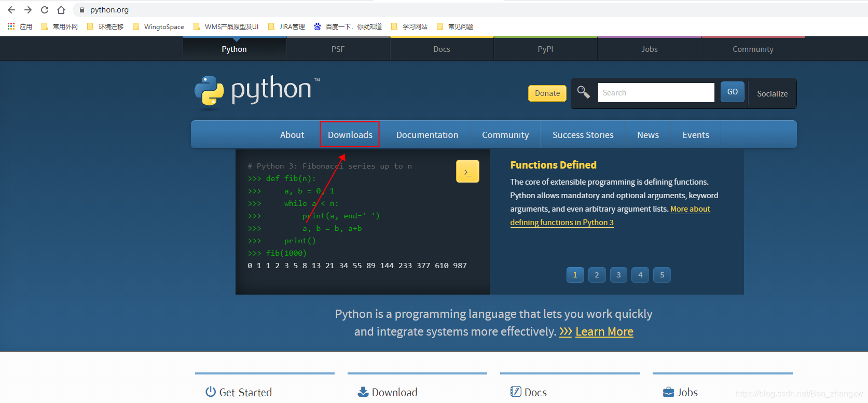Select the PSF top tab
868x403 pixels.
pyautogui.click(x=338, y=49)
